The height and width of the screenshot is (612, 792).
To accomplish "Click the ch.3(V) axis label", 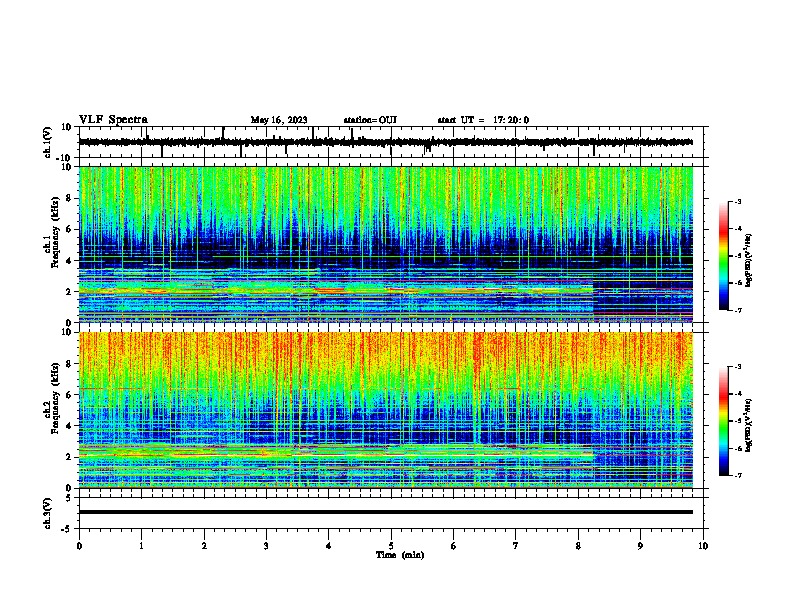I will pos(48,513).
